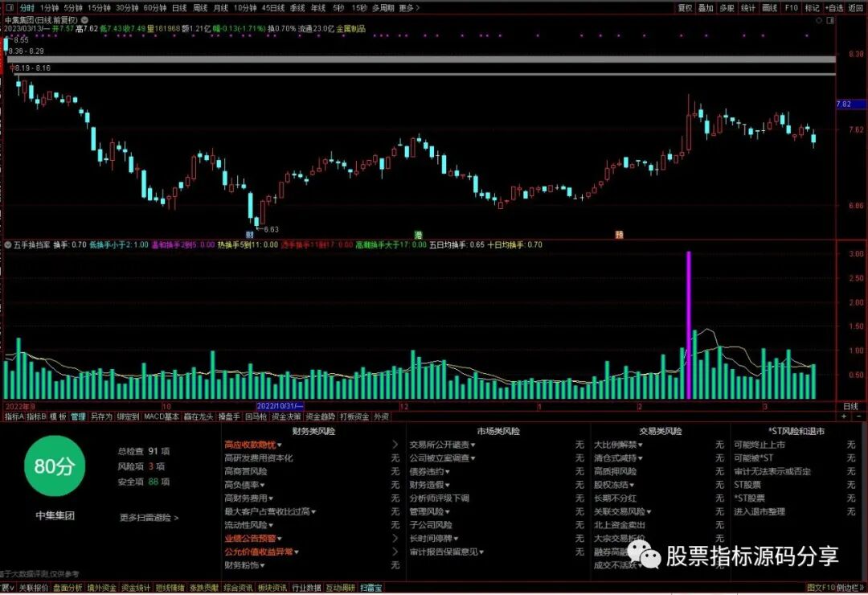
Task: Click the 管理 indicator management tab
Action: [78, 416]
